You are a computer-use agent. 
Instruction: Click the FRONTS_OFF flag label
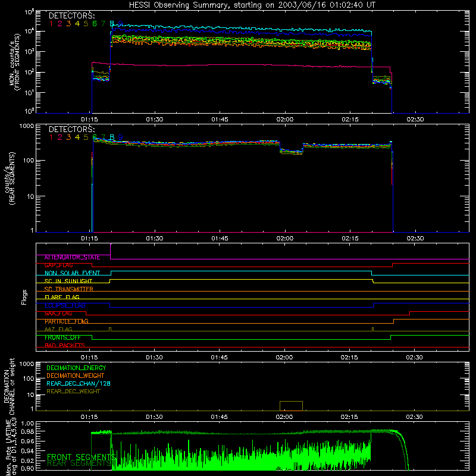62,337
